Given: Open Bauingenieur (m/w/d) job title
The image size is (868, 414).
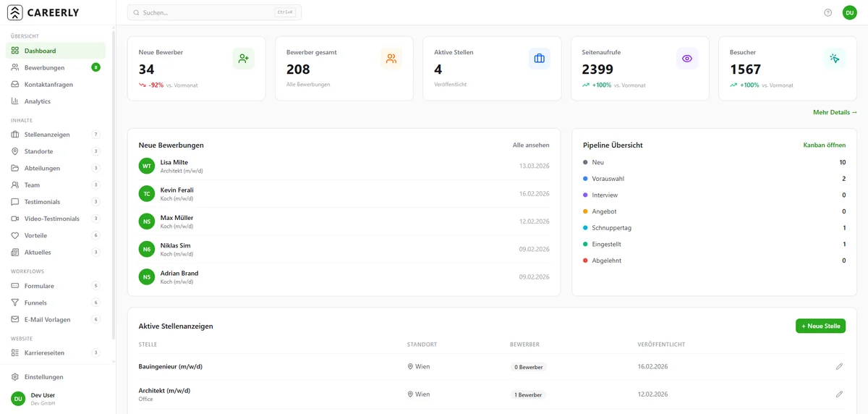Looking at the screenshot, I should 170,367.
